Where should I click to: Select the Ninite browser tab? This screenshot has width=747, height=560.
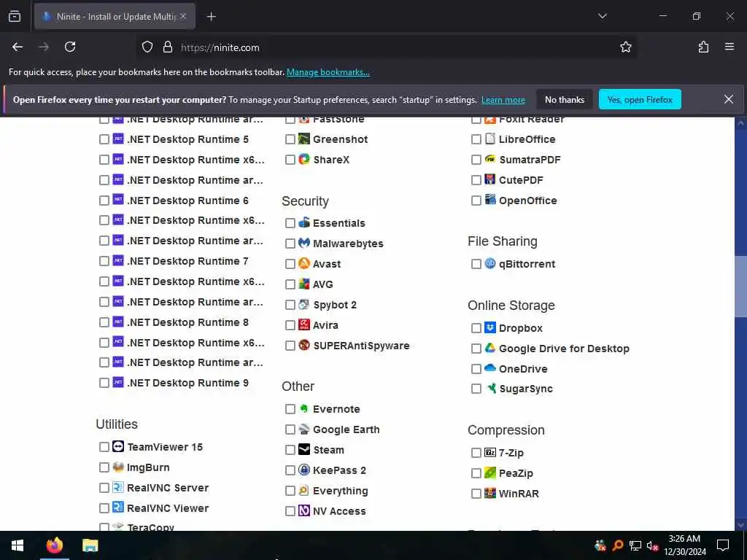pos(115,17)
